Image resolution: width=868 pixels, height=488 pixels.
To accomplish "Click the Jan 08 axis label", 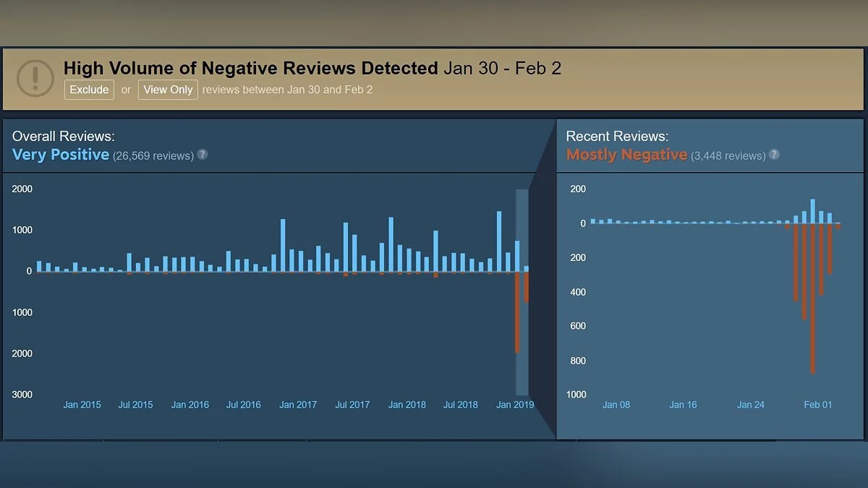I will [616, 405].
